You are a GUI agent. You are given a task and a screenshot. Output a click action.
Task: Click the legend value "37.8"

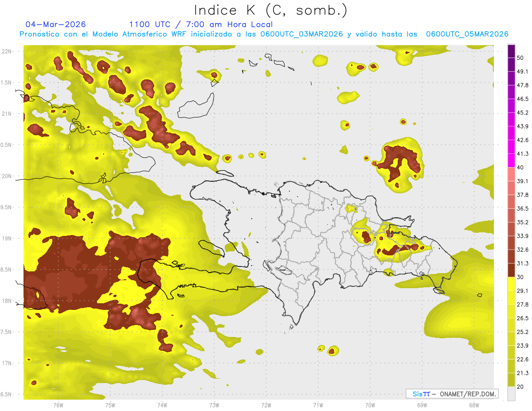(x=523, y=195)
